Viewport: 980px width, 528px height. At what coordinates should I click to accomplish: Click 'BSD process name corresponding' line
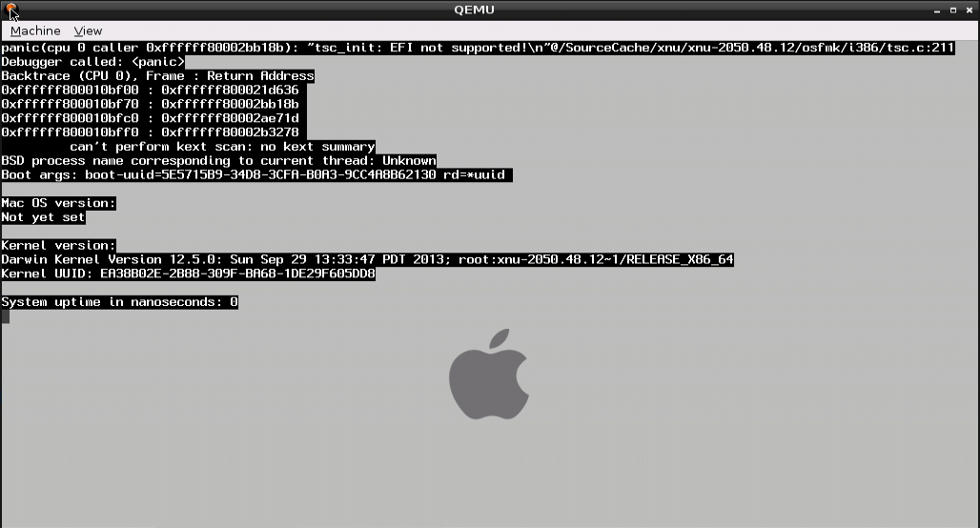(218, 160)
